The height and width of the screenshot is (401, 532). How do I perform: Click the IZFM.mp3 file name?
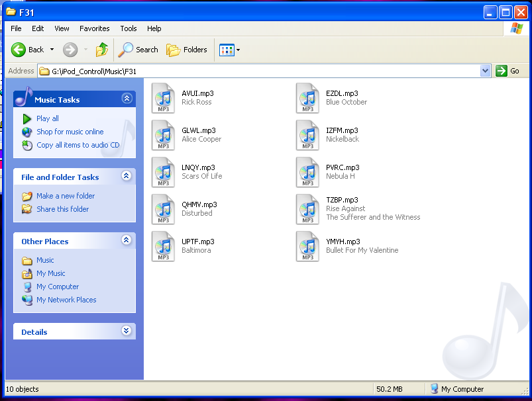(342, 130)
